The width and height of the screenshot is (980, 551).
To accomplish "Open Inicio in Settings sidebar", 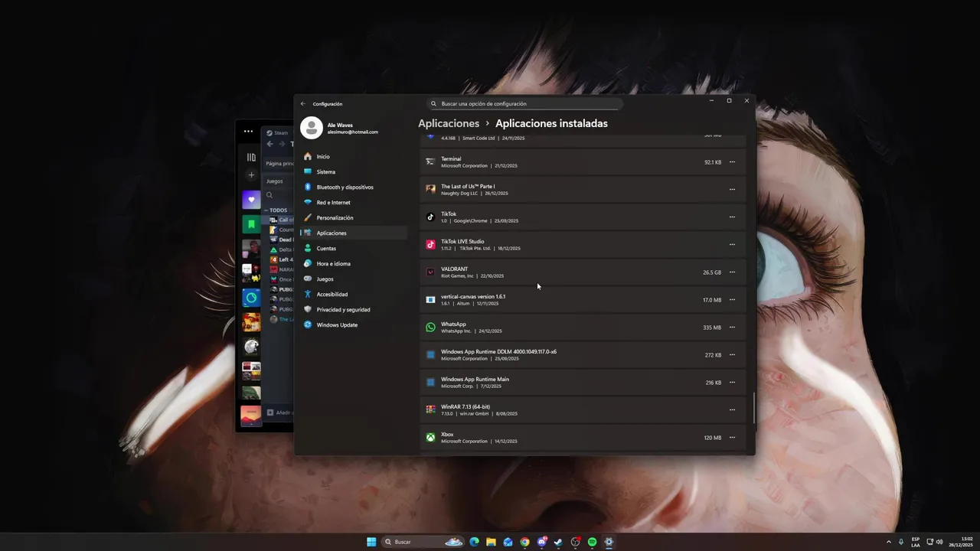I will pyautogui.click(x=354, y=156).
